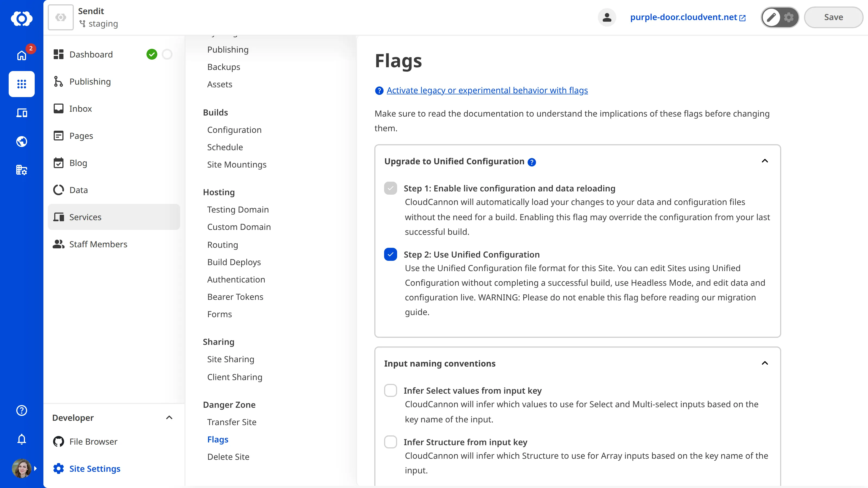Collapse the Upgrade to Unified Configuration section

coord(765,161)
